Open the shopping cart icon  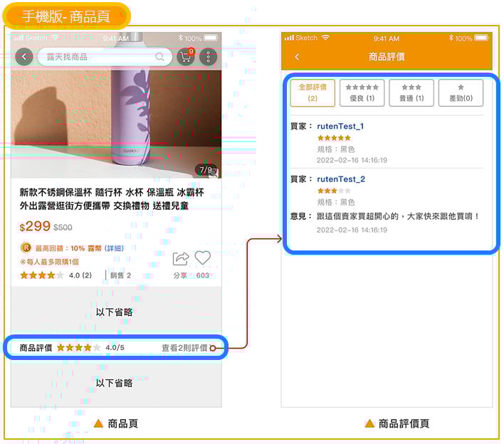(186, 57)
